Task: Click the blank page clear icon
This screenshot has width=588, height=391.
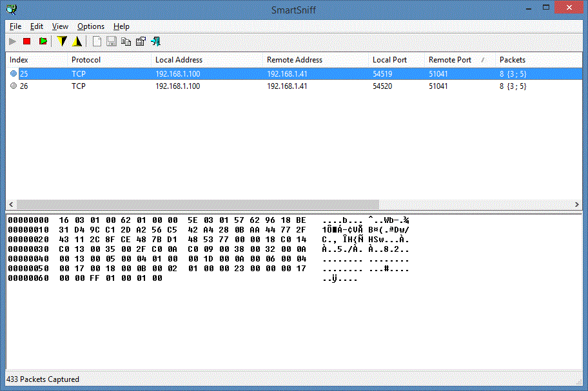Action: coord(97,41)
